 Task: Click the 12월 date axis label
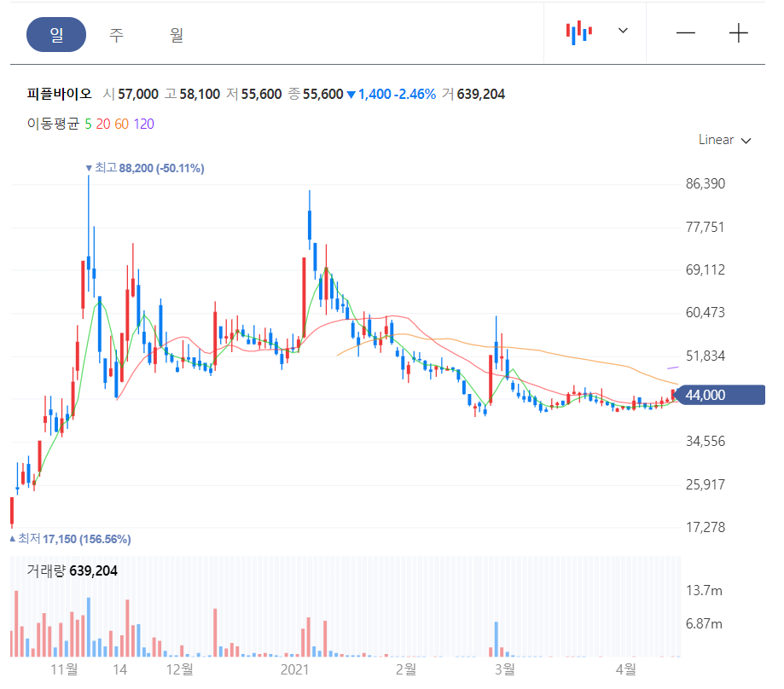coord(179,669)
